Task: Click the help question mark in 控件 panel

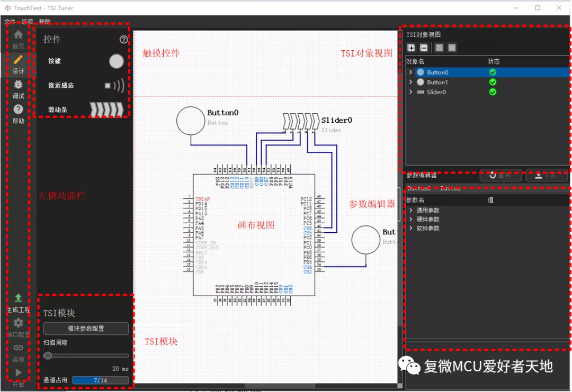Action: pos(123,40)
